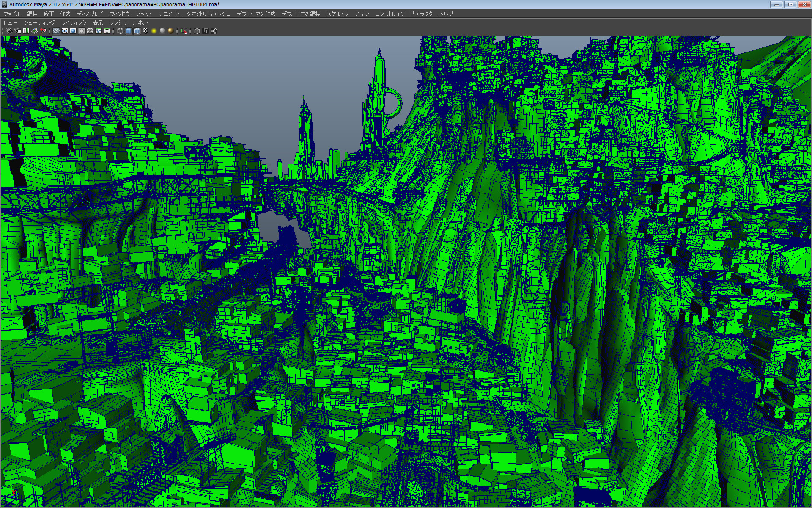Toggle the Resolution Gate display
Viewport: 812px width, 508px height.
pos(73,31)
